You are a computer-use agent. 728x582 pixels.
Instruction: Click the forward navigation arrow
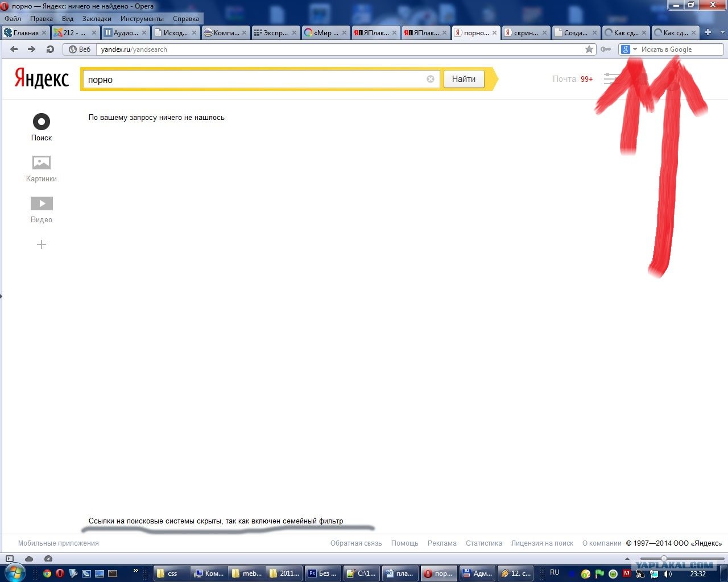[32, 49]
